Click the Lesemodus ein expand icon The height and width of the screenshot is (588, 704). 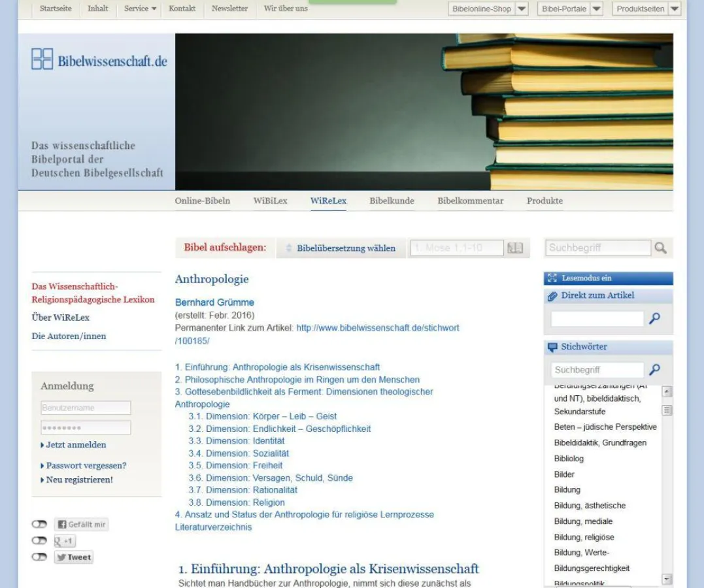pos(552,278)
